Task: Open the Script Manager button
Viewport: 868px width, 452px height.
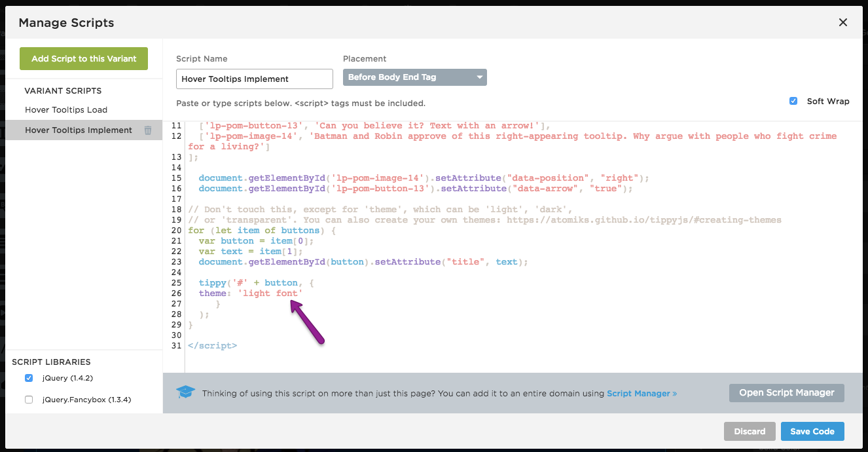Action: click(x=786, y=392)
